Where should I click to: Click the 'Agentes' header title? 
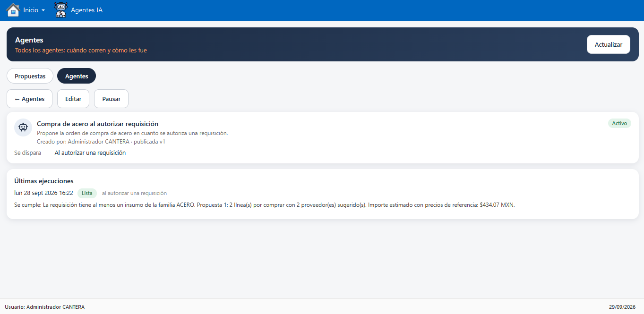[x=29, y=40]
